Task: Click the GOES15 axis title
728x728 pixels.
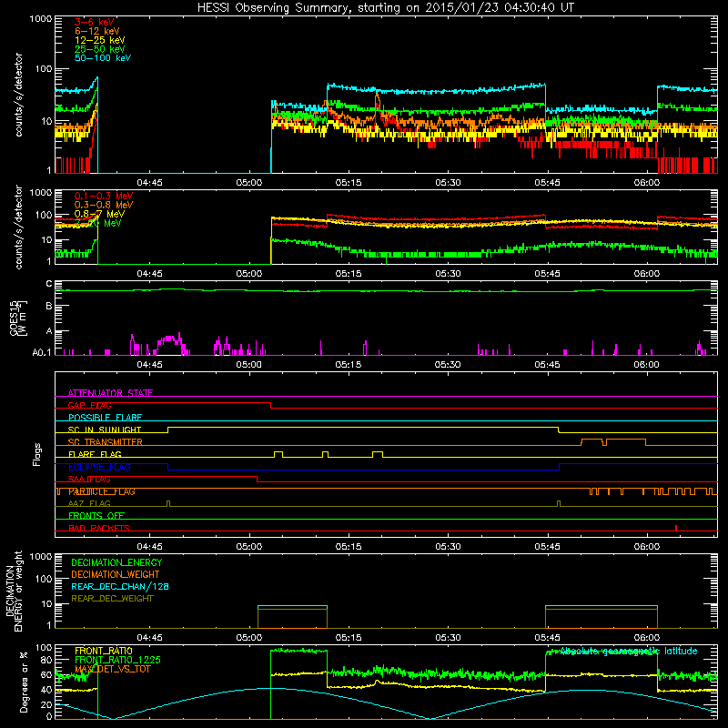Action: 17,318
